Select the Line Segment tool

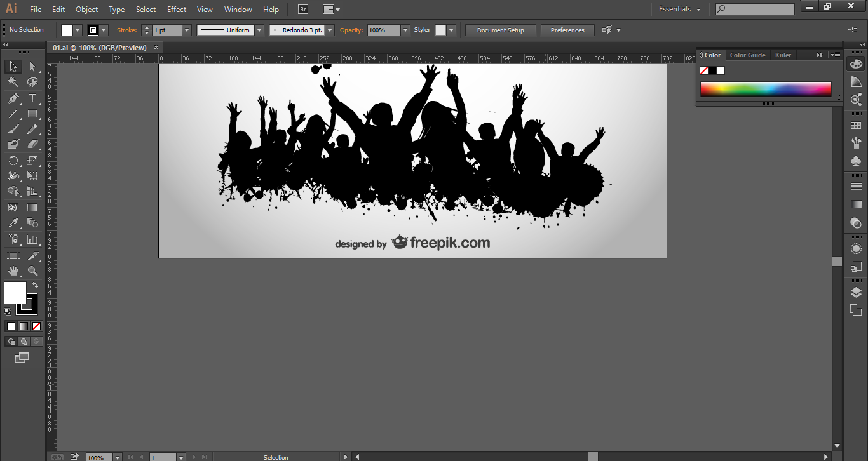13,114
